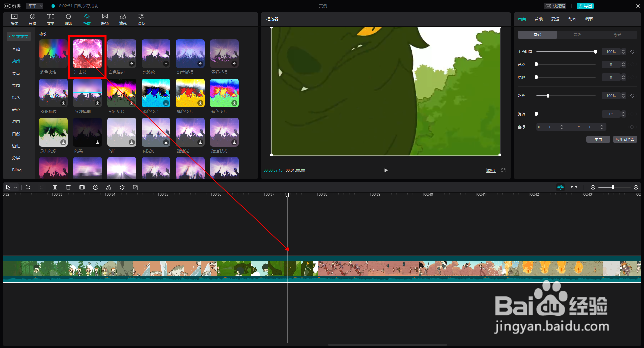Click the crop tool icon
The height and width of the screenshot is (348, 644).
[x=136, y=187]
